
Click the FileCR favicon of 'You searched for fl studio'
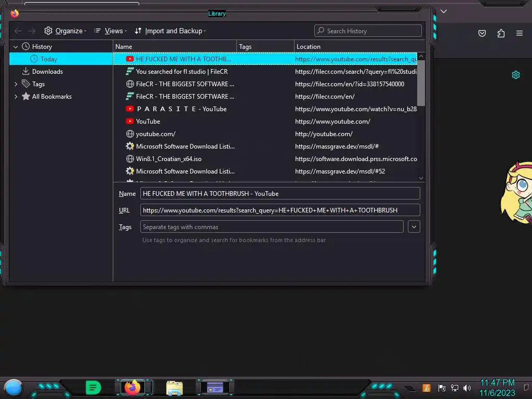(129, 71)
